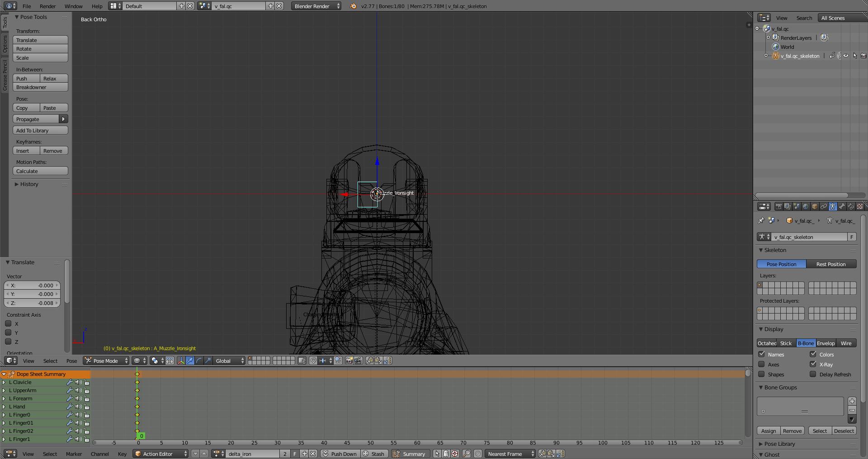
Task: Click the L Clavicle channel lock icon
Action: 87,382
